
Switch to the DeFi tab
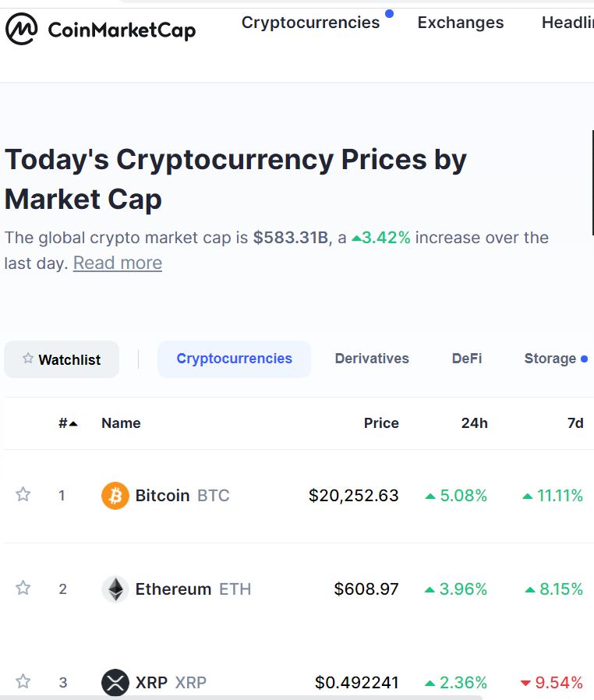pos(467,359)
